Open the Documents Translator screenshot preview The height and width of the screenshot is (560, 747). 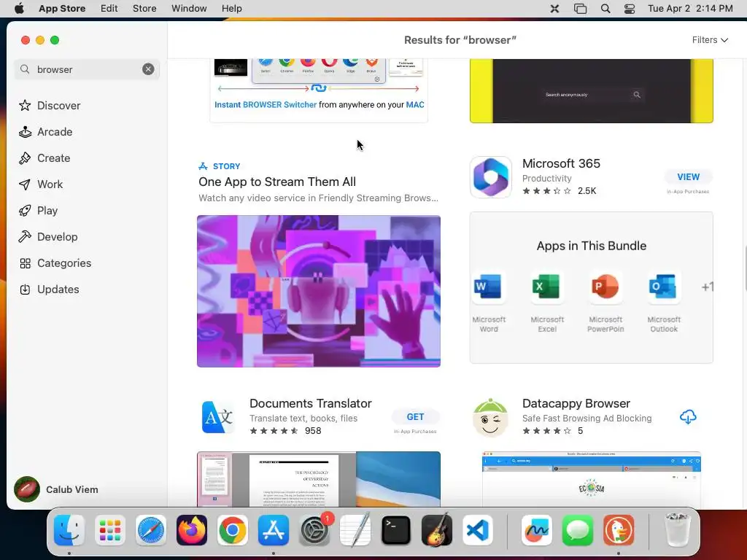tap(319, 480)
